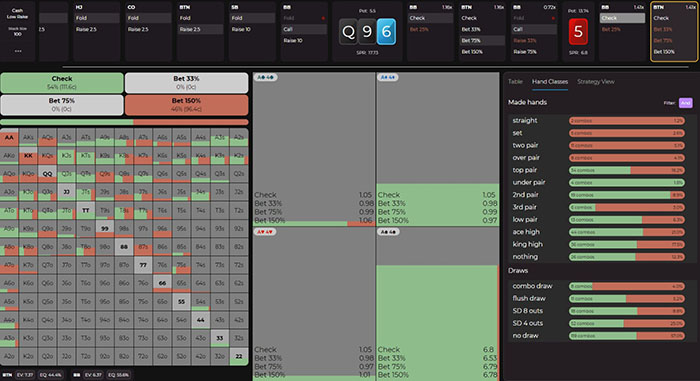Toggle the flush draw filter row

[x=599, y=298]
